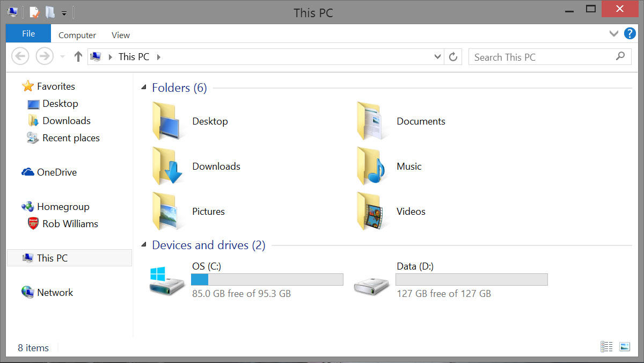Open the Music folder icon

371,166
